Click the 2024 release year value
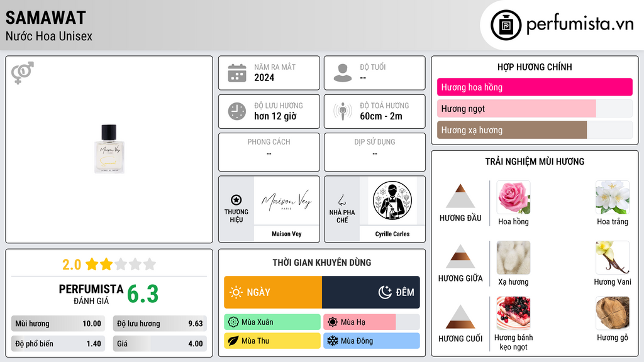Screen dimensions: 644x362 [264, 77]
